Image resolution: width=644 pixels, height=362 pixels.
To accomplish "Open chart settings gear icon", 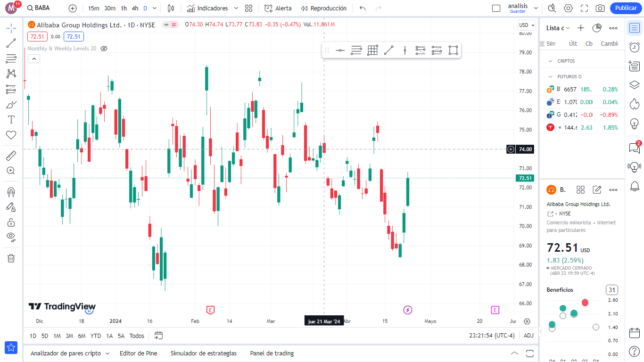I will [x=568, y=8].
